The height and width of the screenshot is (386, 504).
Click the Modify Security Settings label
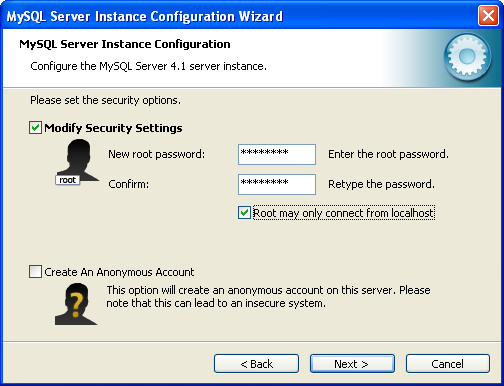[x=113, y=128]
